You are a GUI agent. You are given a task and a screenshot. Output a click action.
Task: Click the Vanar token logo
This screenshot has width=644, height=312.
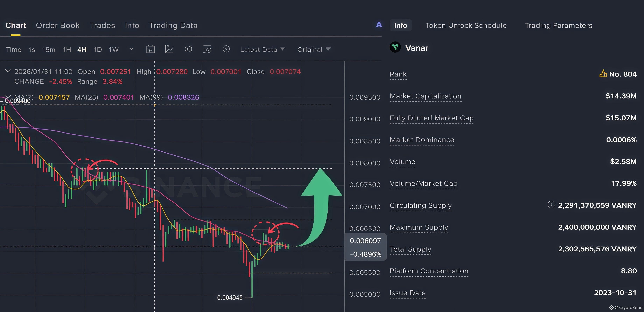[x=395, y=47]
